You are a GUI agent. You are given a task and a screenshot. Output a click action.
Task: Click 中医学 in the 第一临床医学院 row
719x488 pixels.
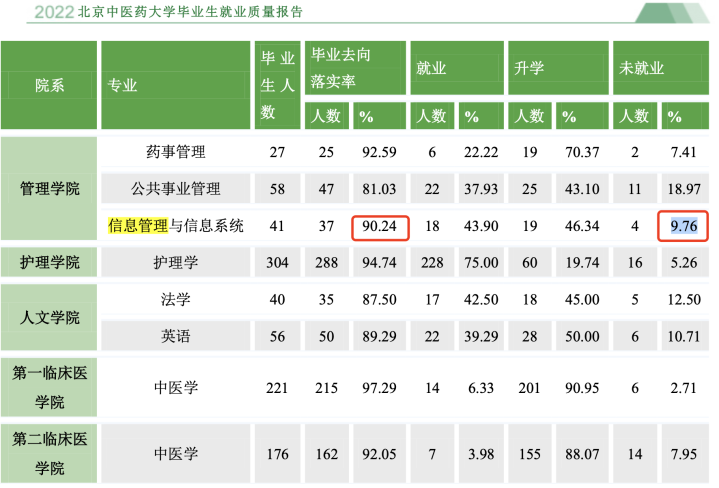pyautogui.click(x=176, y=388)
